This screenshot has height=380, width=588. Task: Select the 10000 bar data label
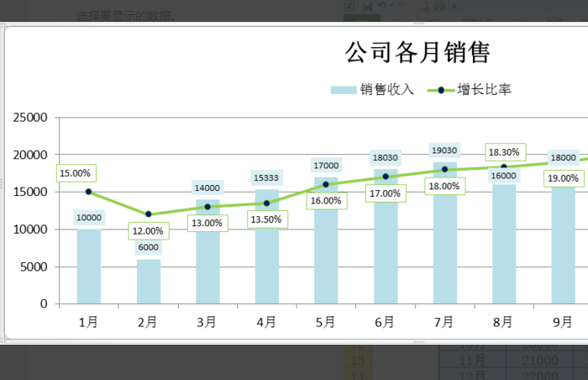click(x=89, y=218)
